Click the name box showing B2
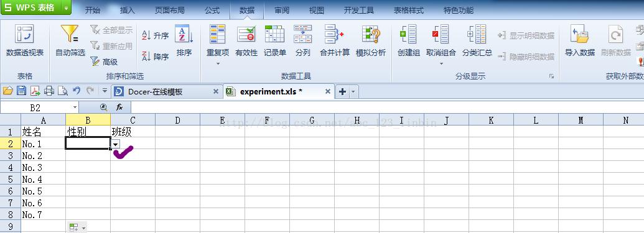 35,107
